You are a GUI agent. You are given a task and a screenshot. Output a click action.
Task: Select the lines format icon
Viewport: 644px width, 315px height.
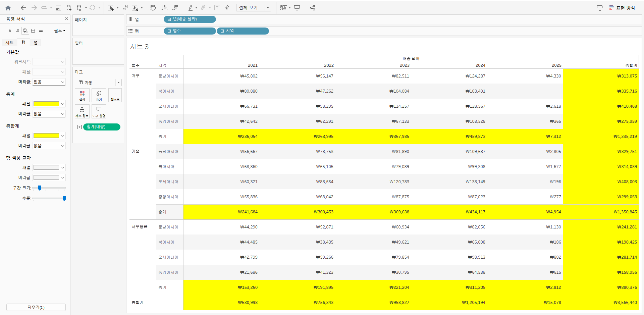41,31
